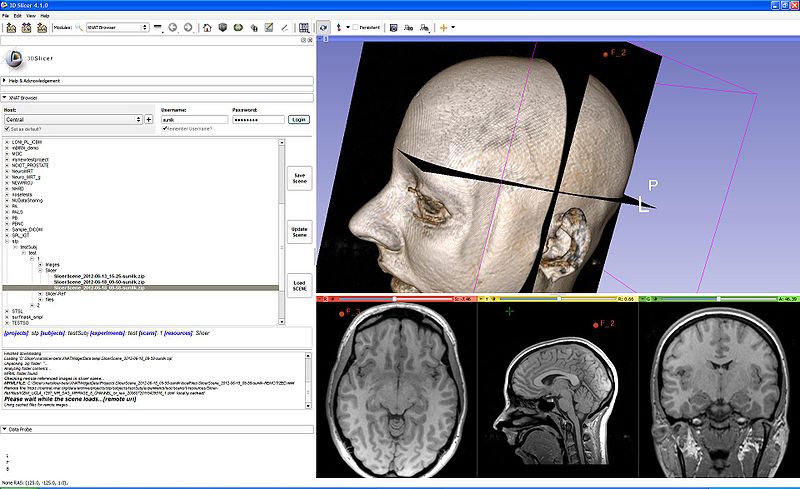
Task: Go to next module with forward arrow
Action: (x=188, y=27)
